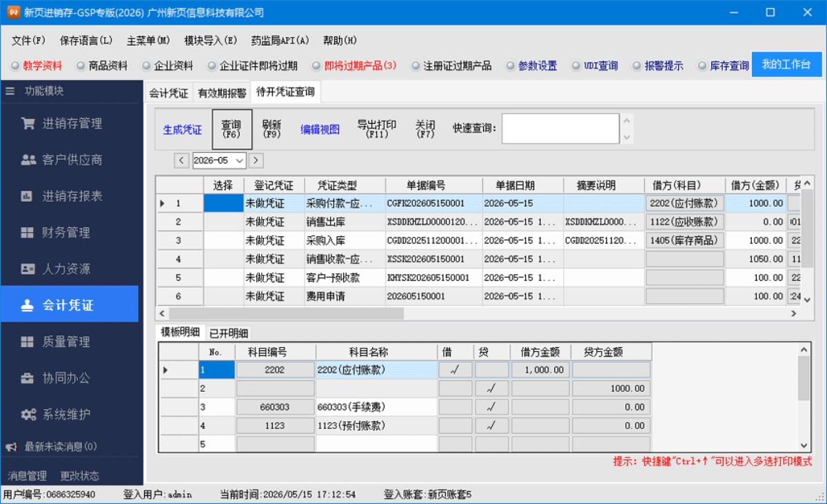Open 即将过期产品(3) shortcut
The width and height of the screenshot is (827, 504).
tap(354, 66)
